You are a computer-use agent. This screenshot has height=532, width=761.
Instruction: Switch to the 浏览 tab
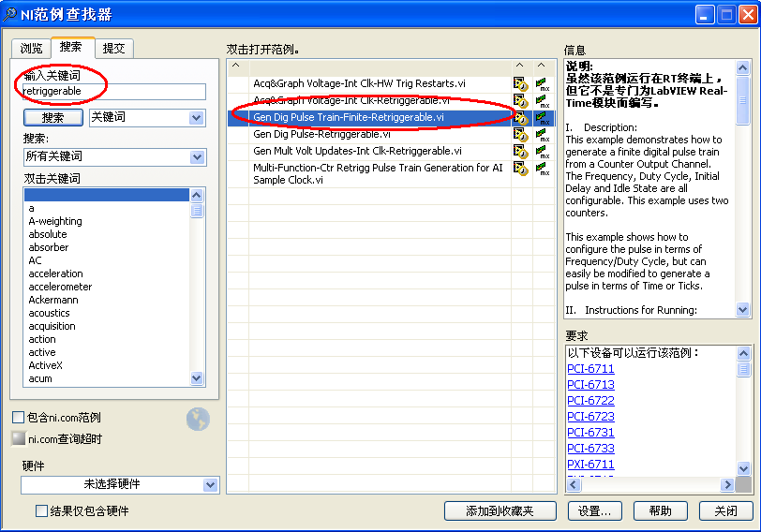[31, 49]
